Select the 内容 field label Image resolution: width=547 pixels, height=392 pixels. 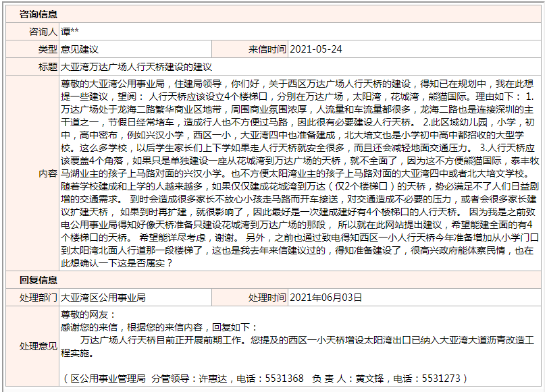pyautogui.click(x=48, y=173)
